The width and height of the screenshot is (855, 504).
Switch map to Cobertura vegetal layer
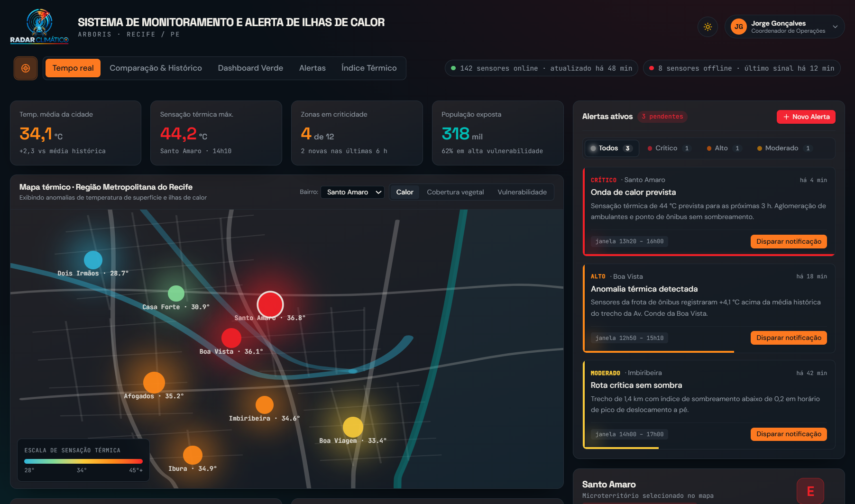pyautogui.click(x=455, y=192)
